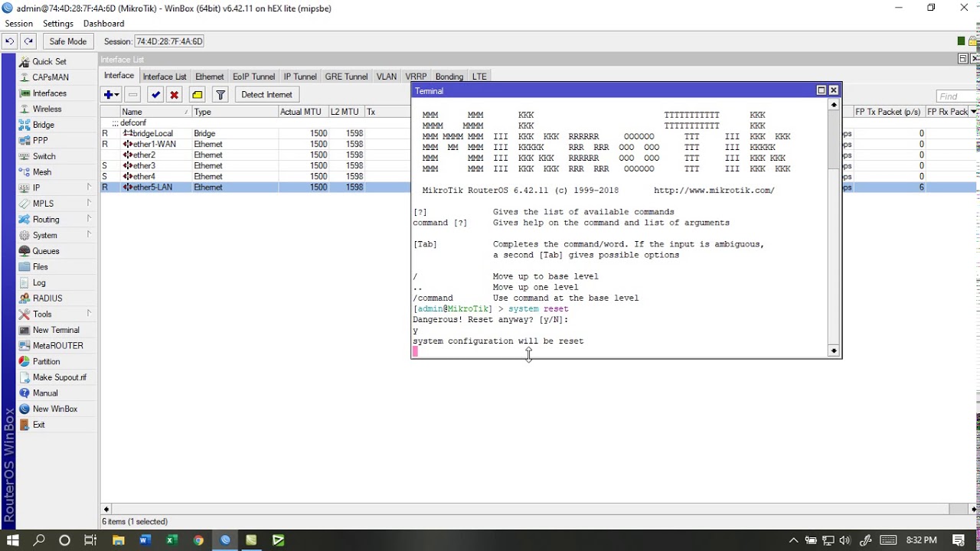Launch New Terminal from sidebar
The height and width of the screenshot is (551, 980).
coord(57,330)
